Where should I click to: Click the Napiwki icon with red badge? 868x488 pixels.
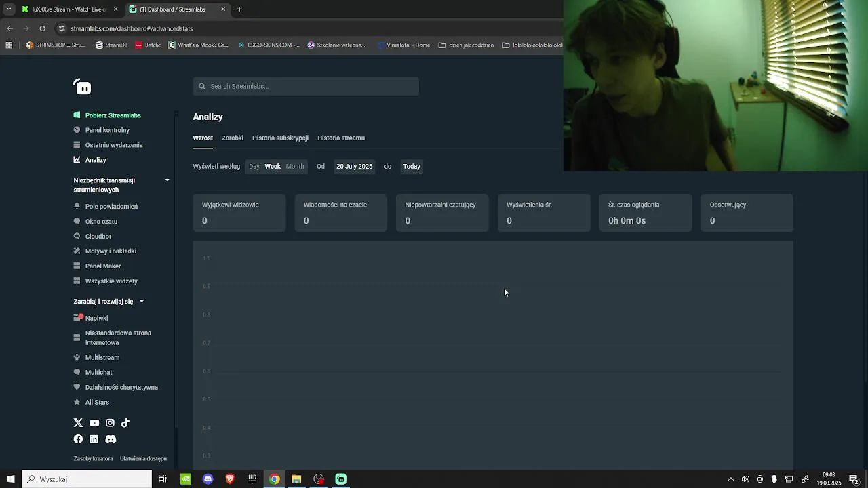[78, 317]
